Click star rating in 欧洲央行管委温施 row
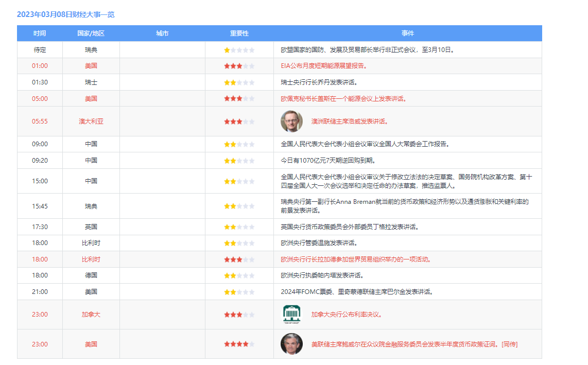The width and height of the screenshot is (588, 365). coord(239,243)
